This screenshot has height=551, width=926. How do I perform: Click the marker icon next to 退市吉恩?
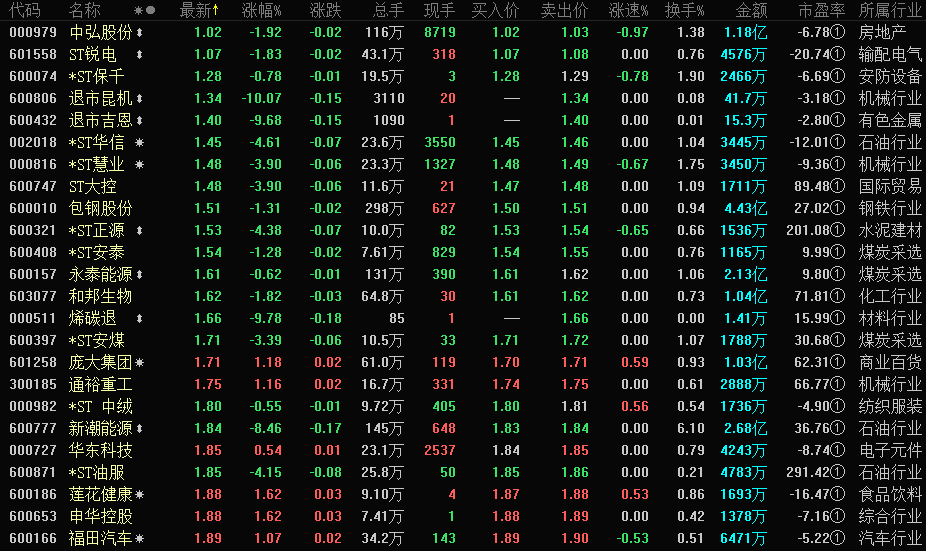click(139, 120)
